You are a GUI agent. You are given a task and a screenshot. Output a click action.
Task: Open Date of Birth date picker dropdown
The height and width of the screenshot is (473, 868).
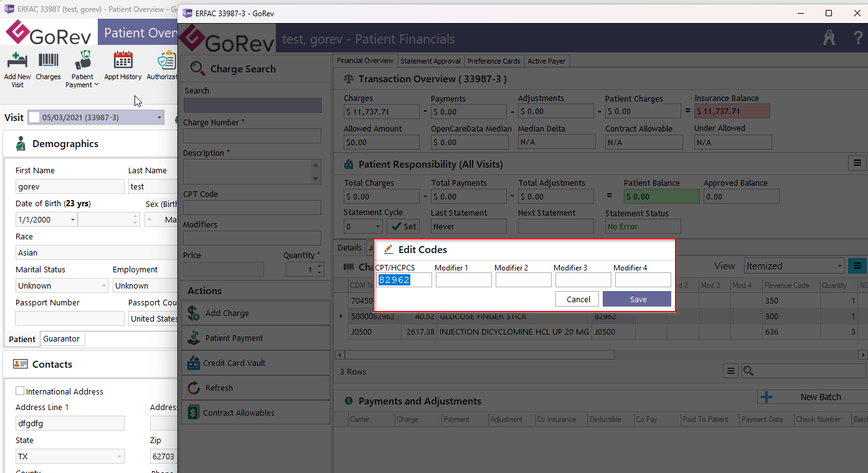pos(73,219)
